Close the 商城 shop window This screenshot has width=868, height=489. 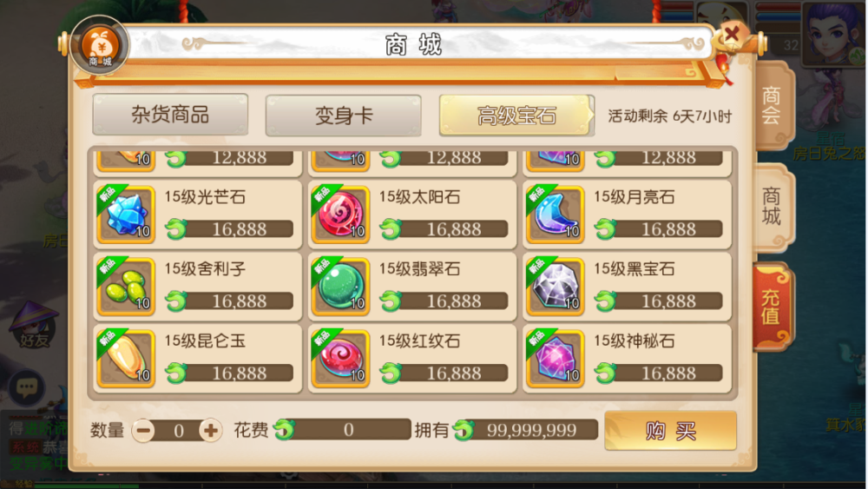[x=732, y=35]
